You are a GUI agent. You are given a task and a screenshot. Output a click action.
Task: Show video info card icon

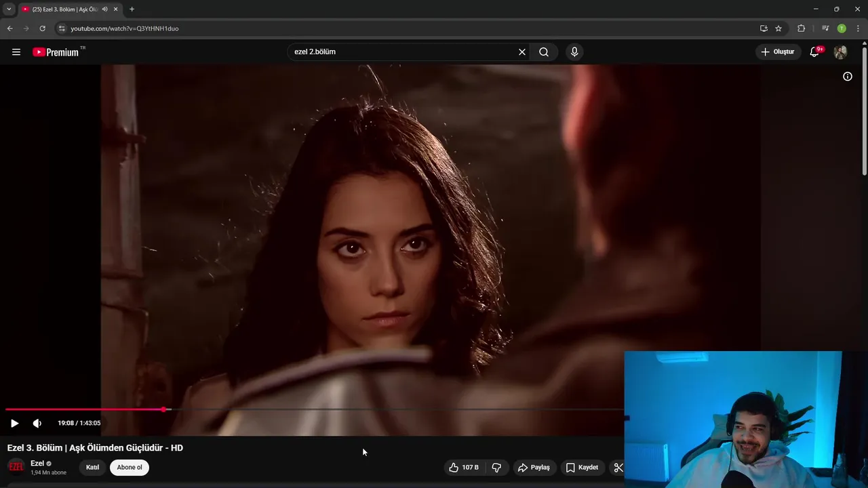click(x=848, y=77)
